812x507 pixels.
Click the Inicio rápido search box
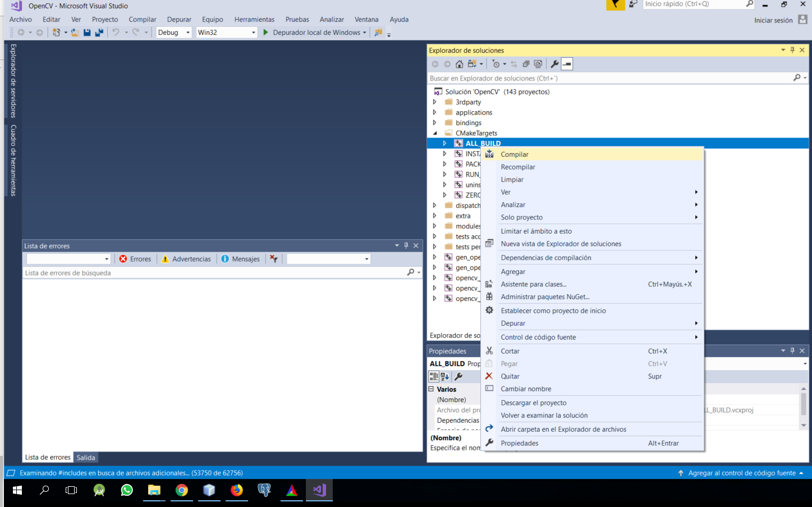click(694, 4)
